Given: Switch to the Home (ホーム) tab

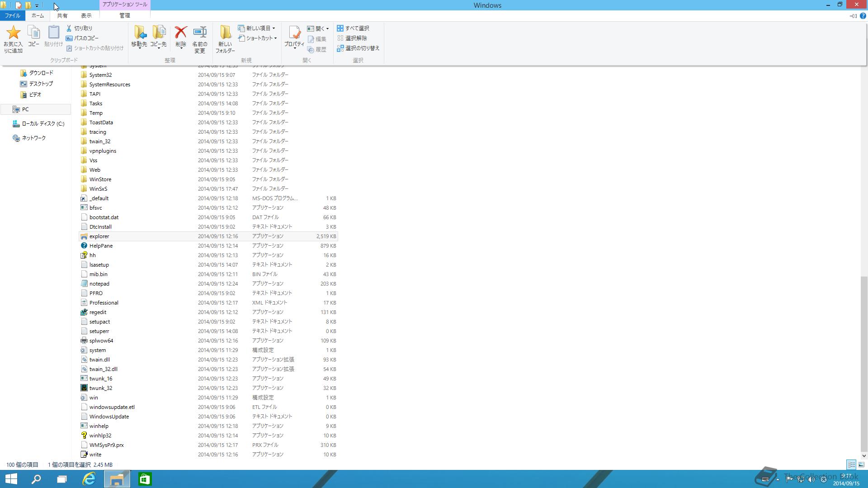Looking at the screenshot, I should click(38, 15).
